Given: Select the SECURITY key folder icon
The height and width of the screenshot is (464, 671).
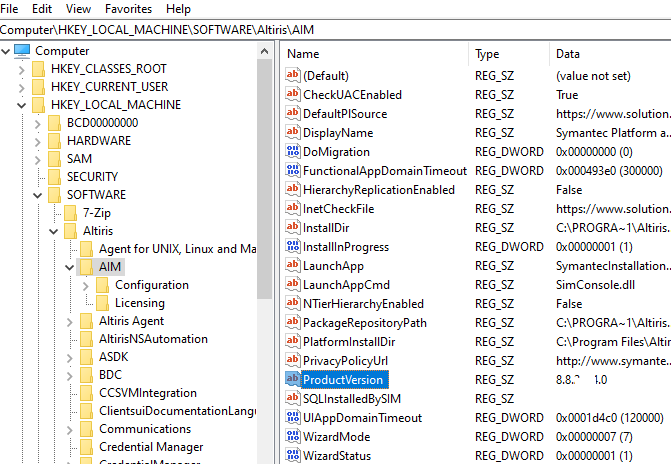Looking at the screenshot, I should 54,176.
